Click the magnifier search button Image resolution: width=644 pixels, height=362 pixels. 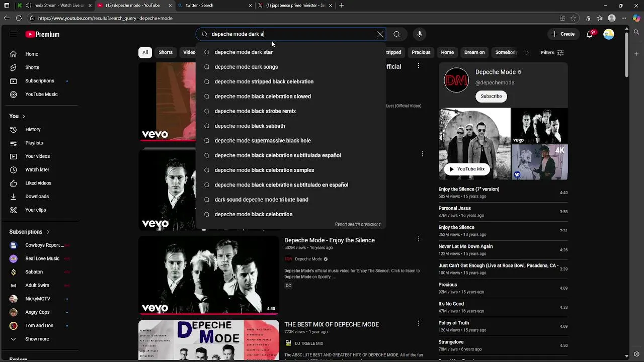click(396, 34)
